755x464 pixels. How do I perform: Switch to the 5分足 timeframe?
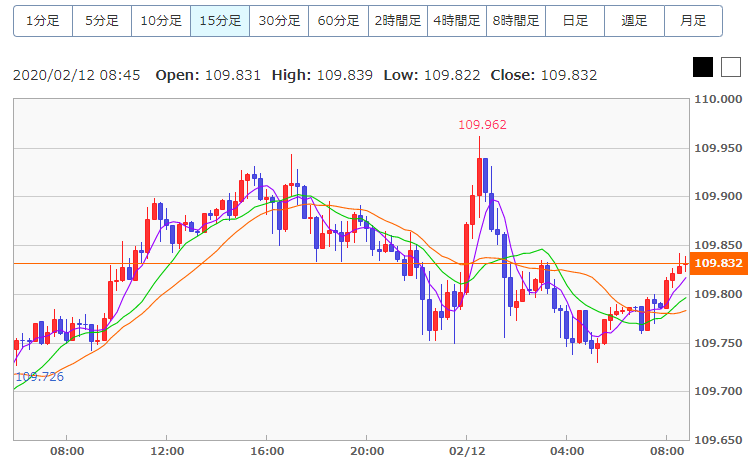(102, 21)
